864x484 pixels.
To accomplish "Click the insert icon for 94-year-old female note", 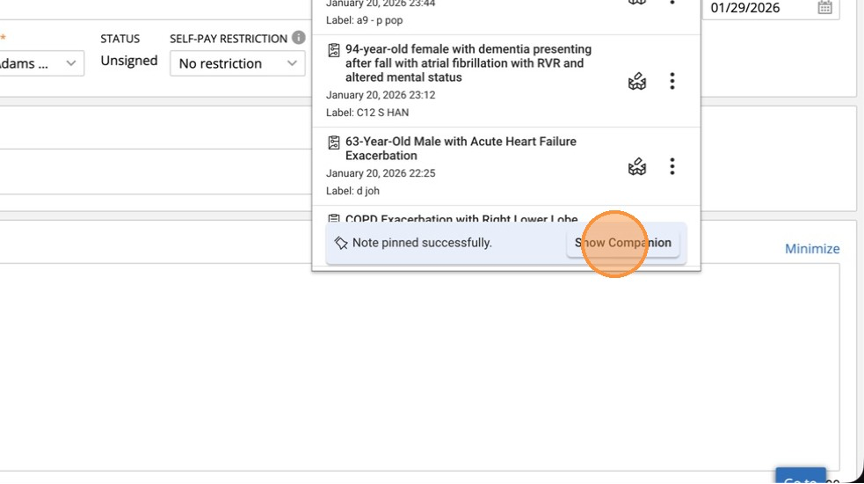I will point(636,81).
